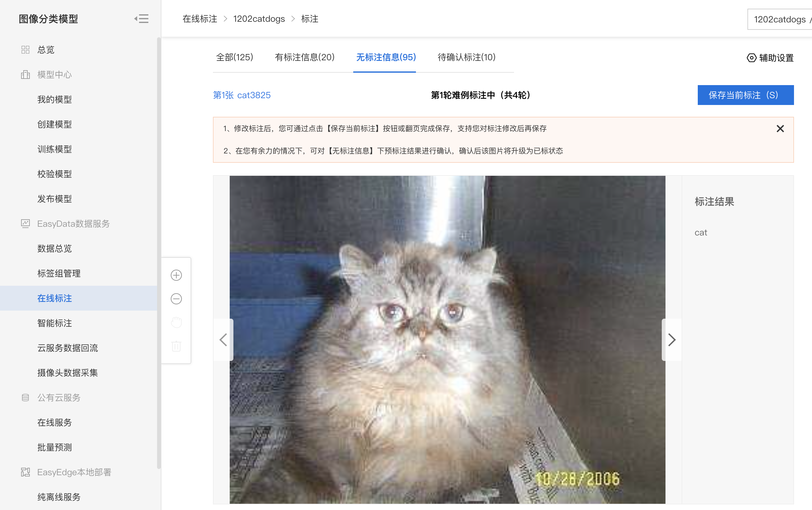This screenshot has height=510, width=812.
Task: Expand the 模型中心 sidebar section
Action: tap(54, 75)
